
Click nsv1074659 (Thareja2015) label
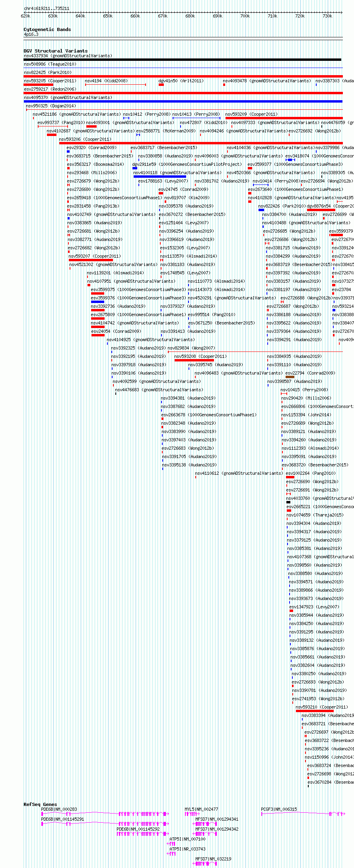(315, 515)
